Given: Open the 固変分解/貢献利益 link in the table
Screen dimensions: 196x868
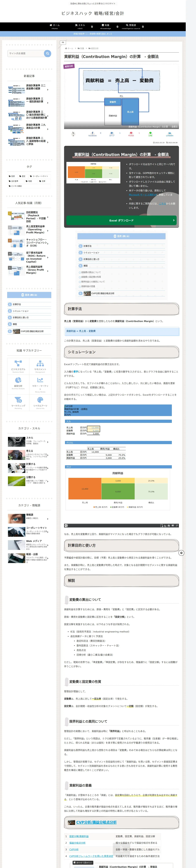Looking at the screenshot, I should [79, 836].
